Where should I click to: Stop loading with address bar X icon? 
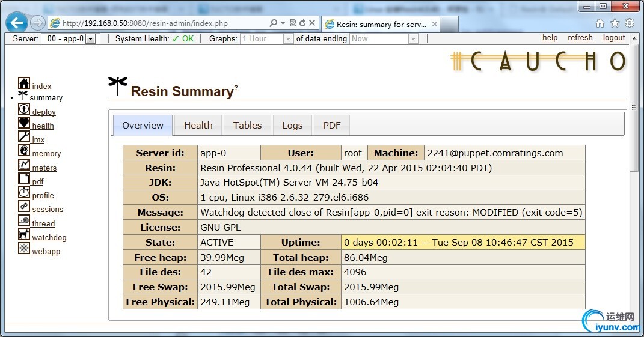[312, 23]
